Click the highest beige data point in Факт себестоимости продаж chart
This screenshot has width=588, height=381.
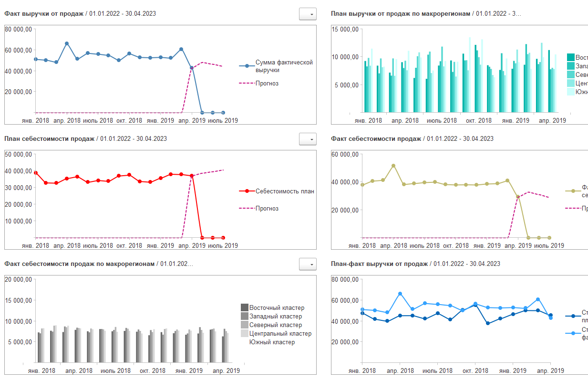(x=393, y=166)
